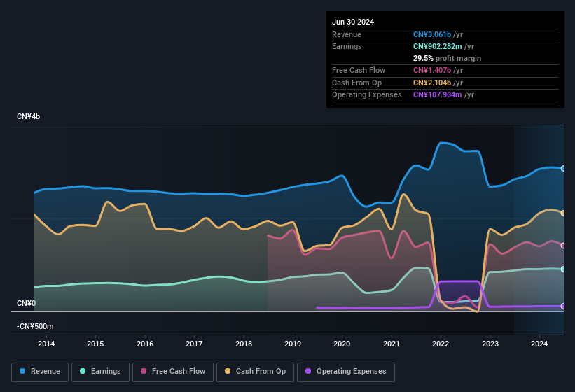Toggle the Operating Expenses legend button
This screenshot has height=392, width=575.
[346, 372]
